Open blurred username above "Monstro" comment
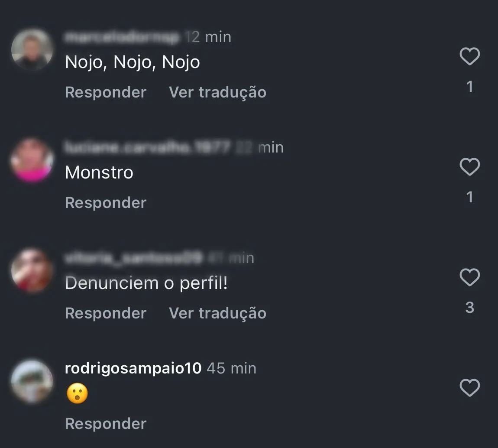 (147, 147)
